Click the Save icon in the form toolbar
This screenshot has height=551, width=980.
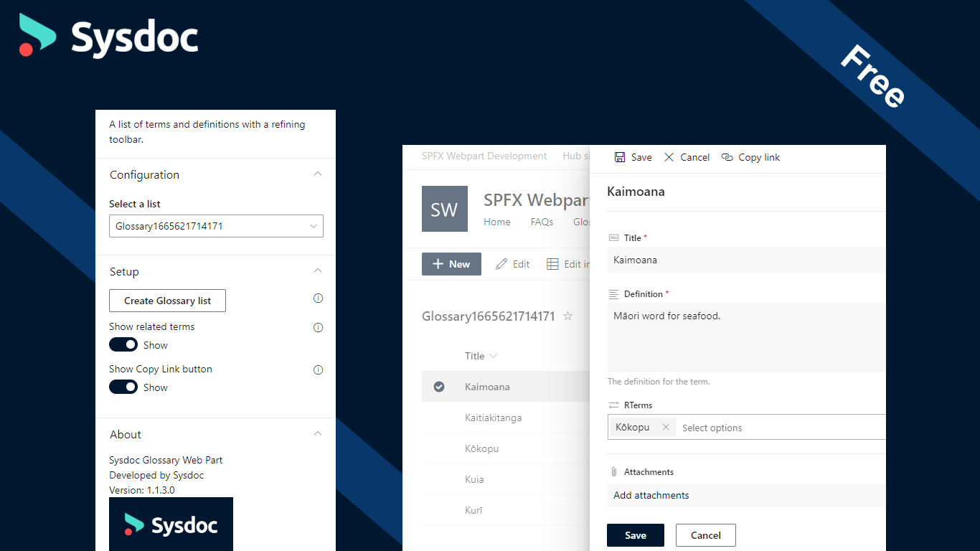click(620, 157)
